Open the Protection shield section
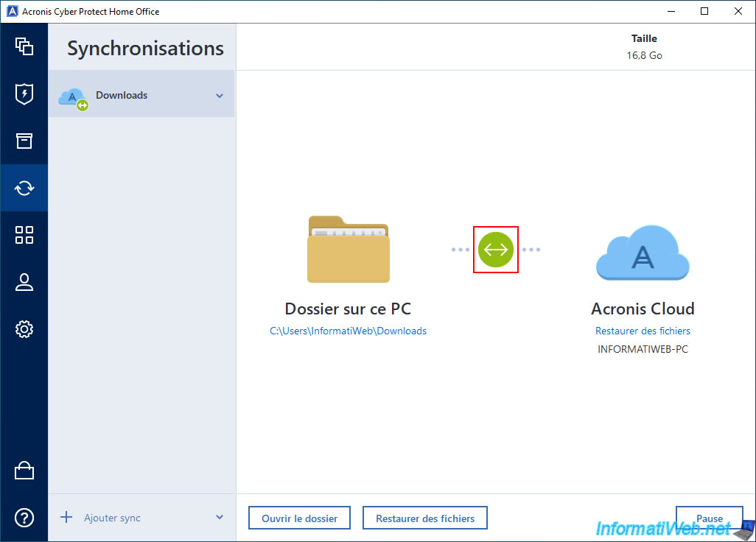756x542 pixels. [x=24, y=94]
